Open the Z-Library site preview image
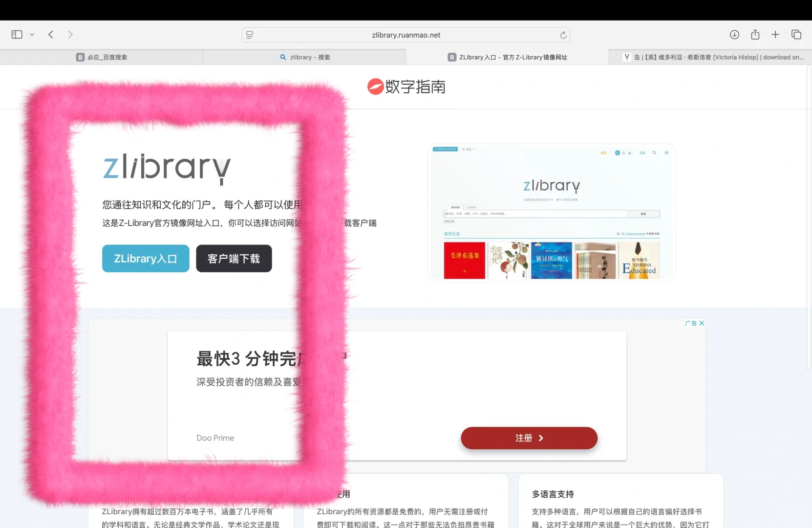 point(552,213)
